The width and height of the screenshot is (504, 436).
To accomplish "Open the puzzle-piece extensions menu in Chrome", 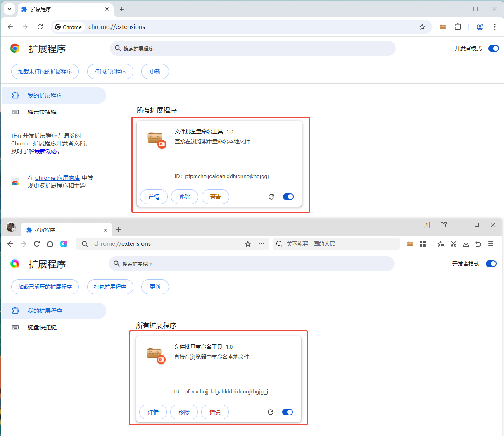I will click(458, 27).
